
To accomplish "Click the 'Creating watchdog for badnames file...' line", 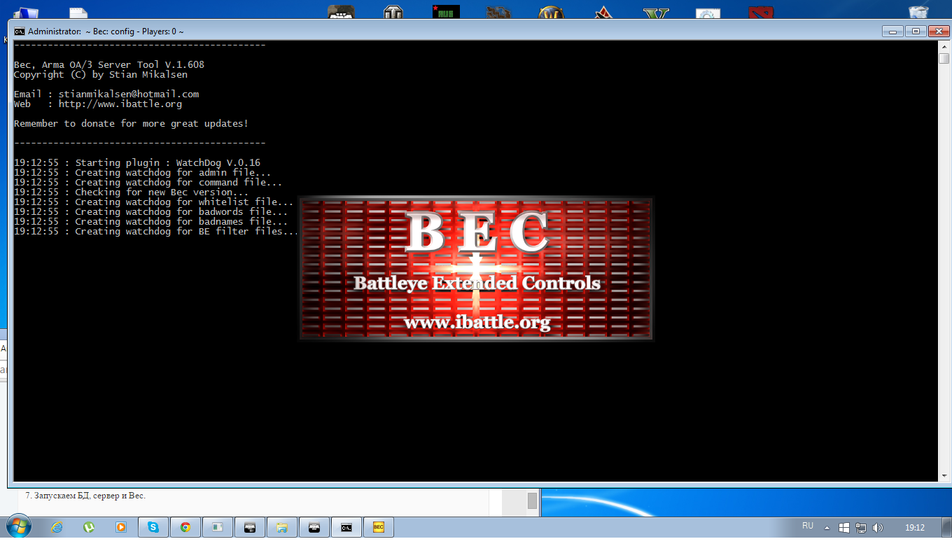I will (x=151, y=221).
